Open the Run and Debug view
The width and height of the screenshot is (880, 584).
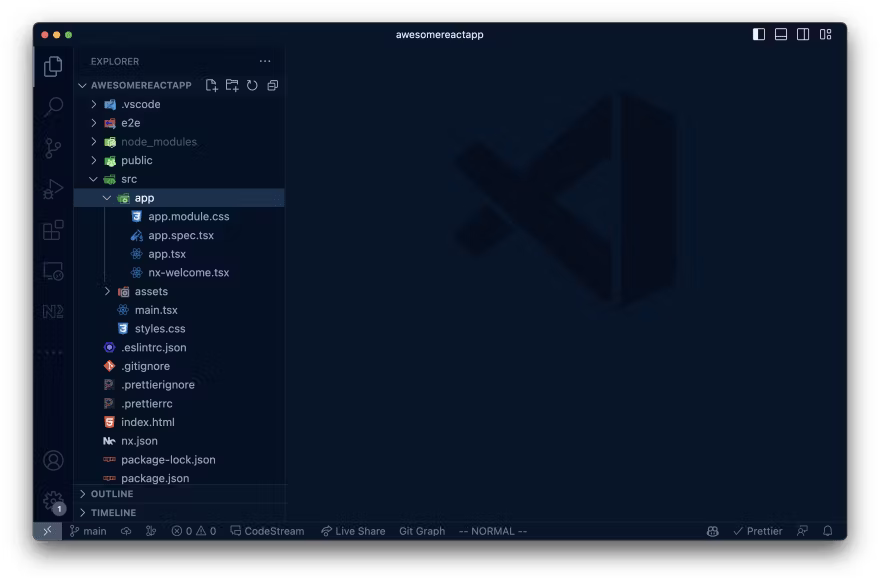53,189
